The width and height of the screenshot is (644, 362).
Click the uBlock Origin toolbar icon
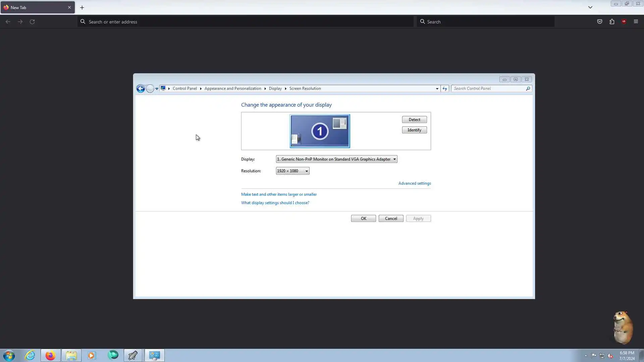coord(624,22)
